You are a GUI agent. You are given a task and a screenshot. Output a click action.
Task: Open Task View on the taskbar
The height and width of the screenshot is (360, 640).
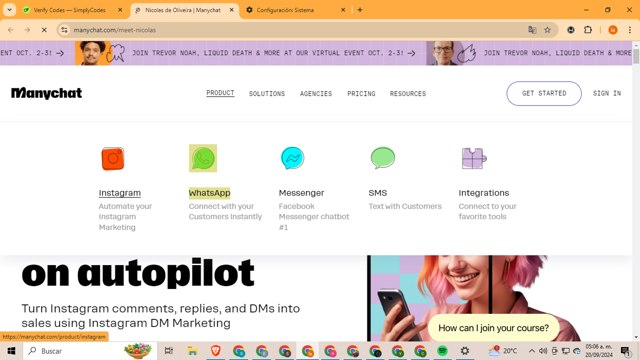169,351
